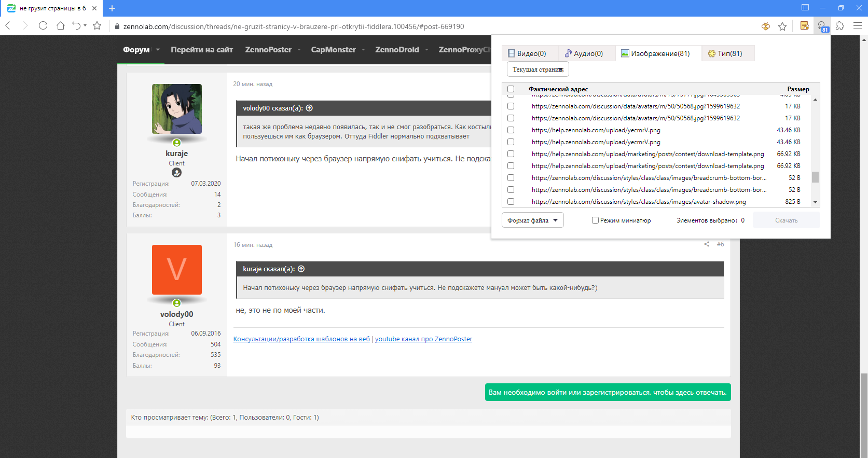Open kuraje's anime avatar image

point(176,109)
